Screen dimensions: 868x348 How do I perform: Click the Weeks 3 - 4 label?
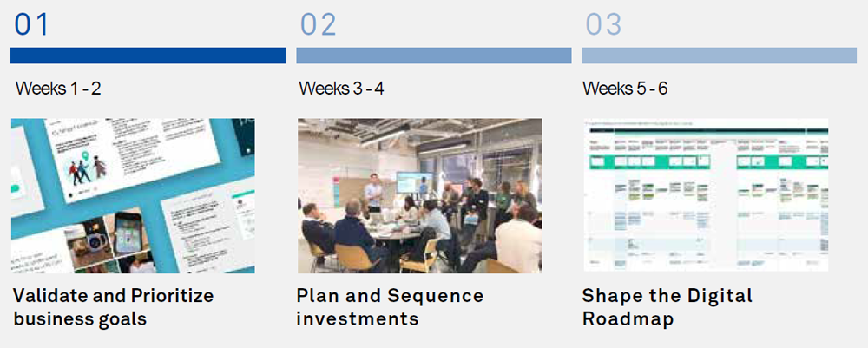(341, 89)
